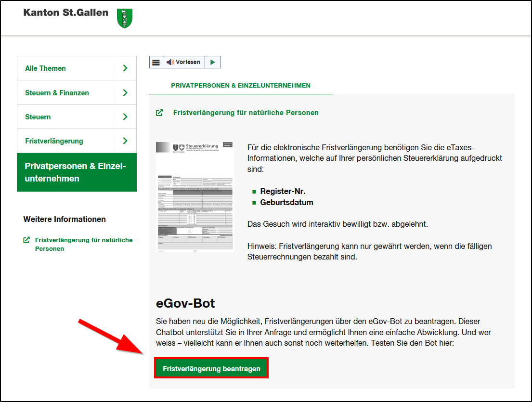Click the St.Gallen coat of arms logo
This screenshot has height=402, width=532.
pos(125,18)
